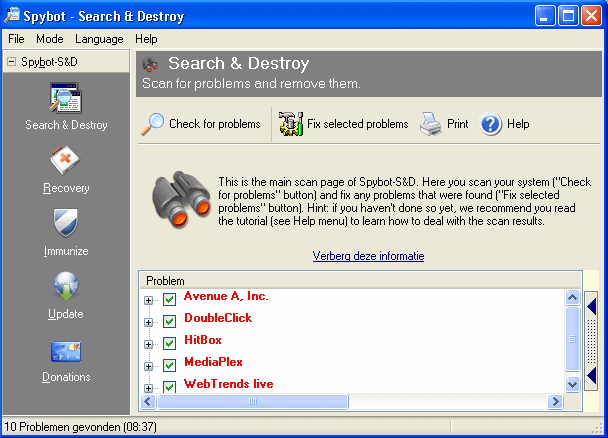Click the results list scroll down arrow
Screen dimensions: 608x438
(572, 384)
